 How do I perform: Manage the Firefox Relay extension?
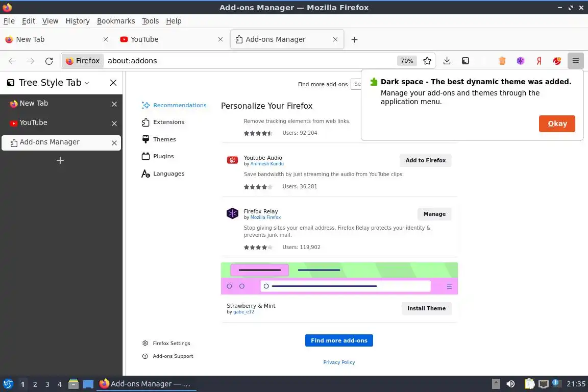click(x=435, y=214)
